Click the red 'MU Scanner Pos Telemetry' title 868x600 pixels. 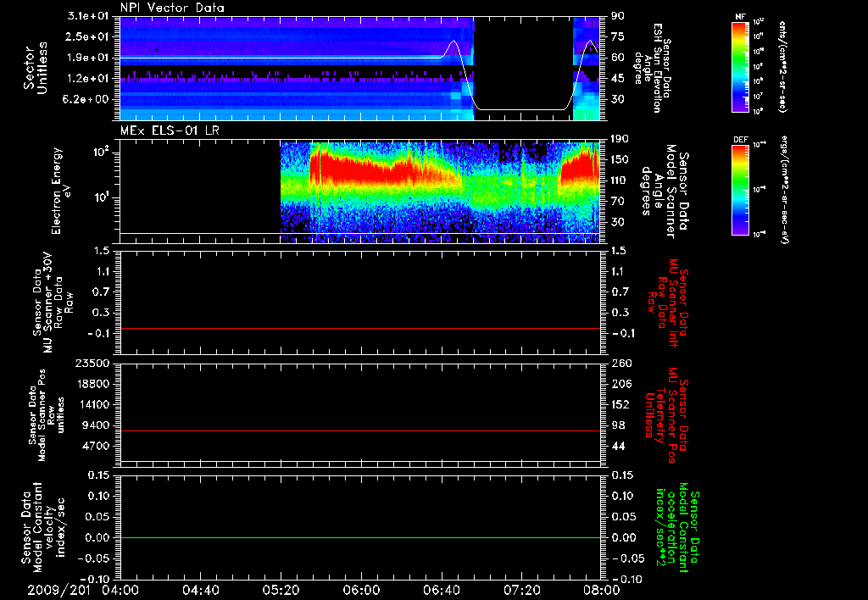point(667,415)
